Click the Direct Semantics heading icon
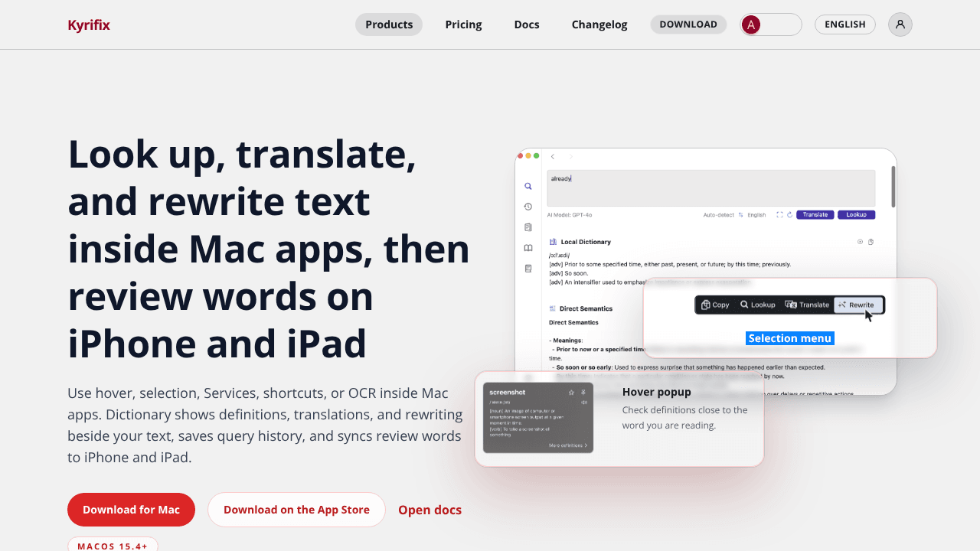The height and width of the screenshot is (551, 980). 553,308
